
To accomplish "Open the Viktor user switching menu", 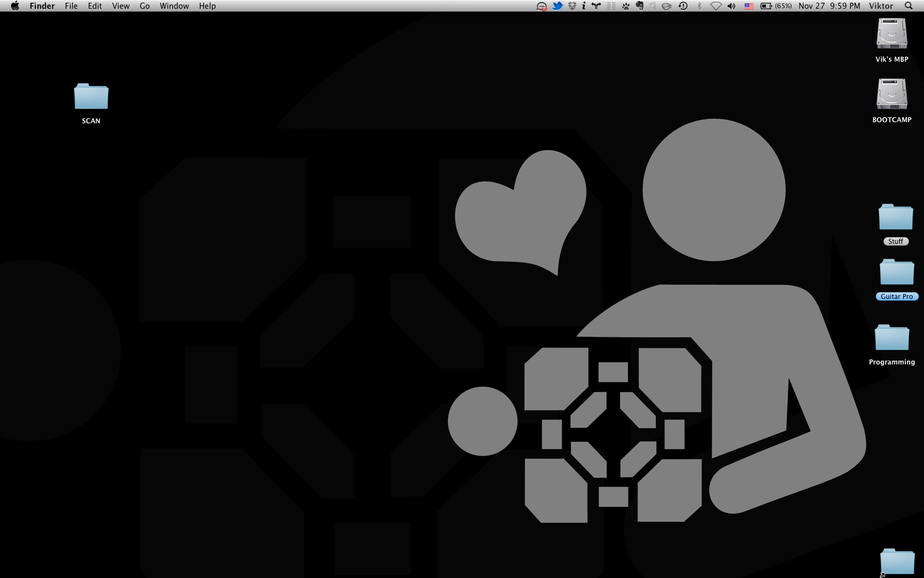I will [x=881, y=6].
